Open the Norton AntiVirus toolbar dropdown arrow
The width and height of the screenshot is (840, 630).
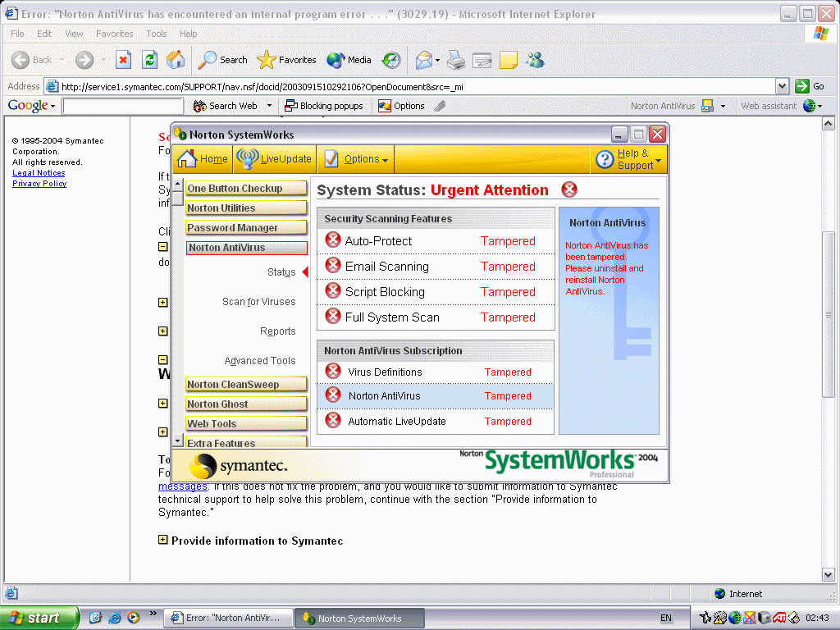coord(723,106)
